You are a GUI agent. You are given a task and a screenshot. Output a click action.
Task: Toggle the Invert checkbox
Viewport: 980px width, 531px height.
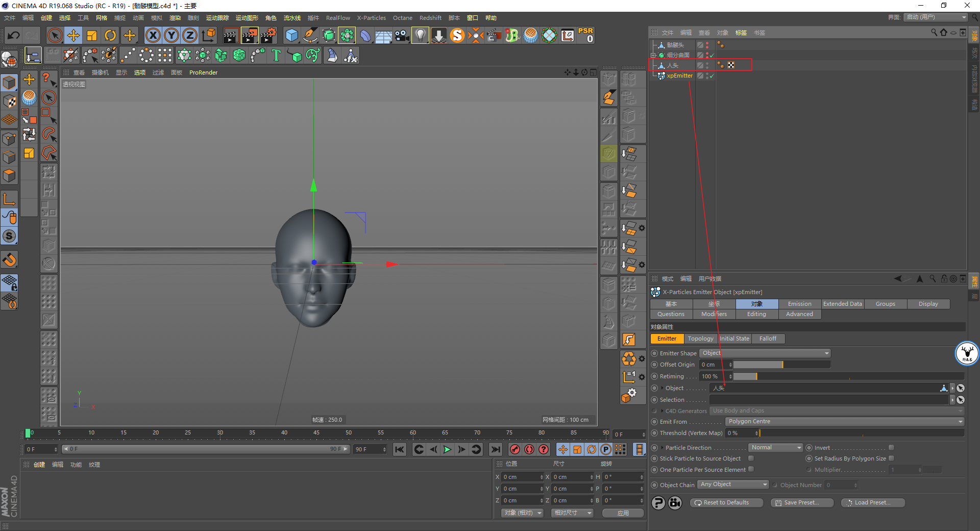pyautogui.click(x=891, y=448)
